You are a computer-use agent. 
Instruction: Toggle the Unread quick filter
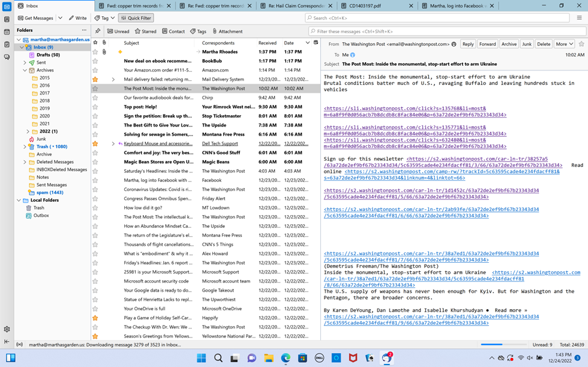[x=118, y=31]
